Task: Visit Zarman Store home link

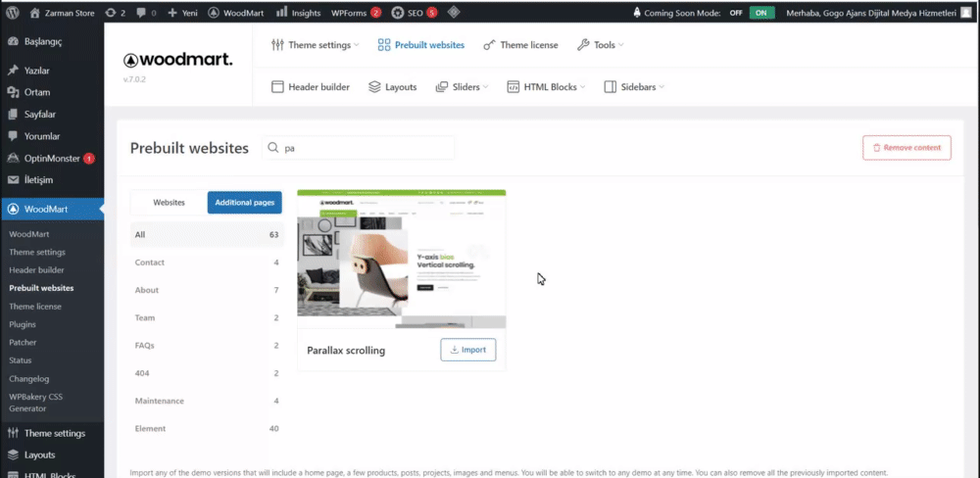Action: pos(63,13)
